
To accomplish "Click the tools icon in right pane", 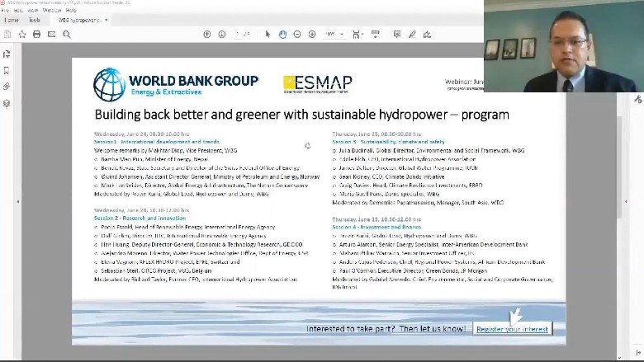I will (638, 99).
